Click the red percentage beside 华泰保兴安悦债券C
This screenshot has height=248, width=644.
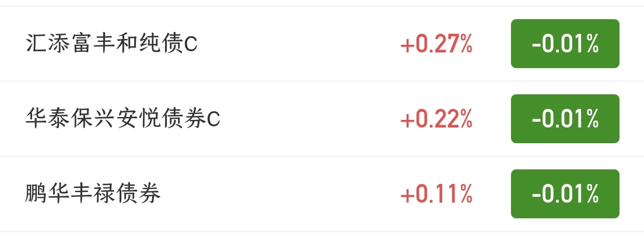(436, 119)
